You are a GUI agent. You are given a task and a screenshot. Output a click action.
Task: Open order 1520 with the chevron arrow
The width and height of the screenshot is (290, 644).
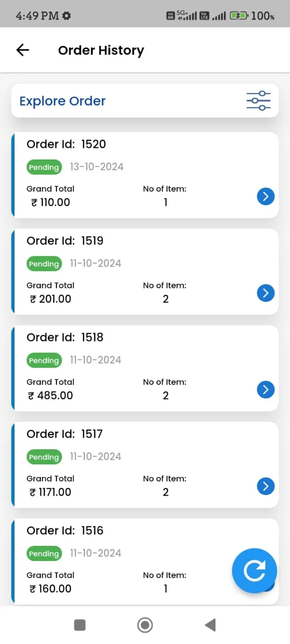266,196
